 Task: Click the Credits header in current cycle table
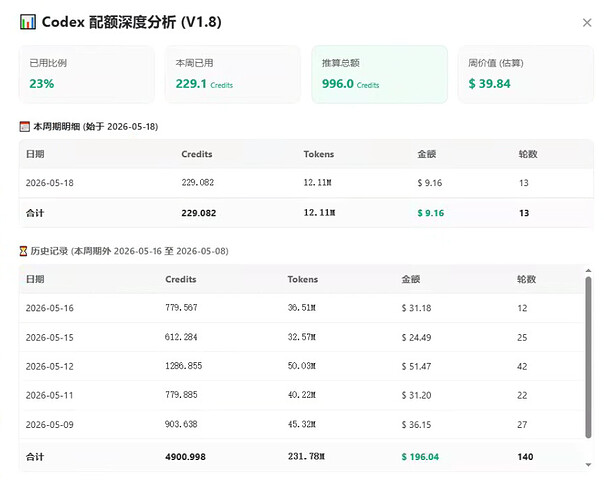pos(197,154)
